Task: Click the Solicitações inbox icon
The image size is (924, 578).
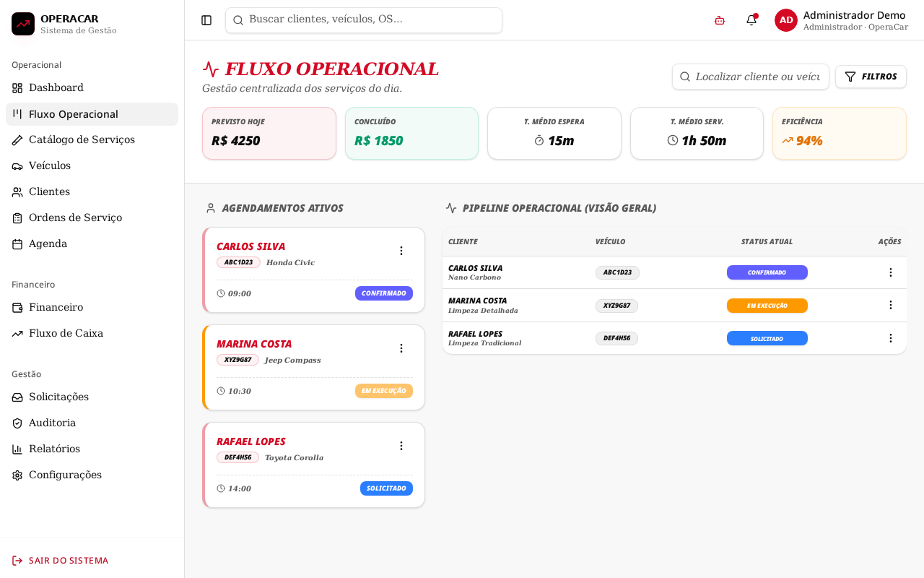Action: click(x=17, y=397)
